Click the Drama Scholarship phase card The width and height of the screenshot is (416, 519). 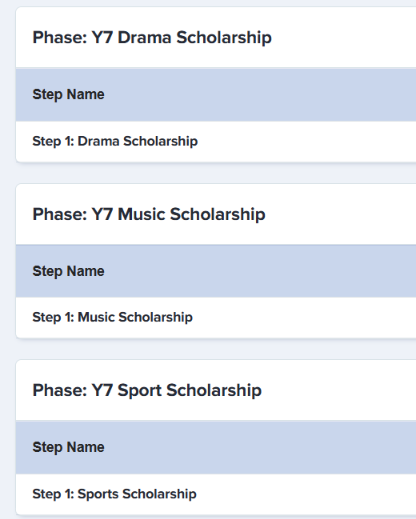pos(216,85)
